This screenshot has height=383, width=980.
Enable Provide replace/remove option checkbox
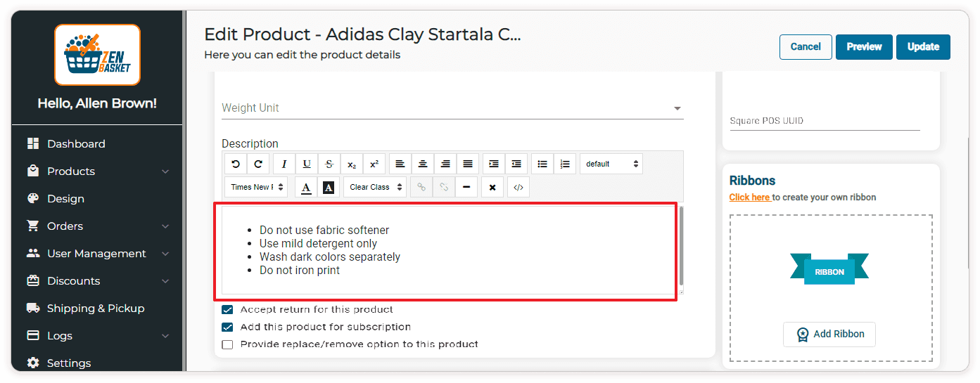coord(227,344)
